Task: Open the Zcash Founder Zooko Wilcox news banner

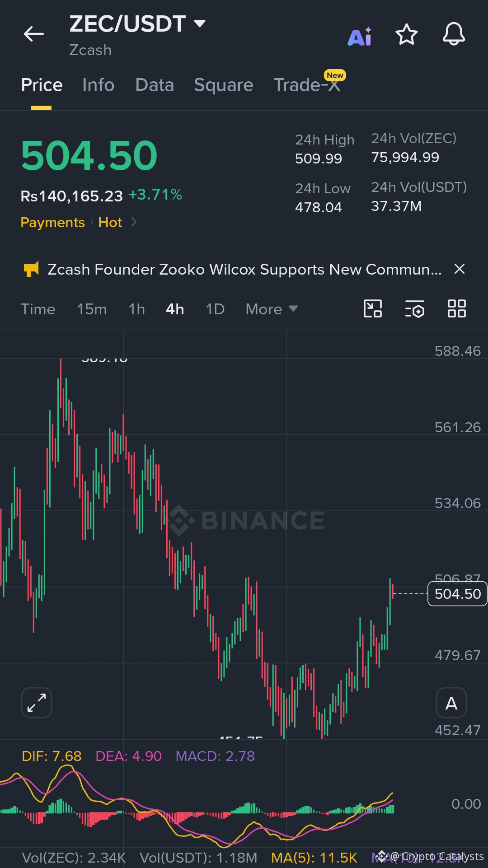Action: tap(244, 269)
